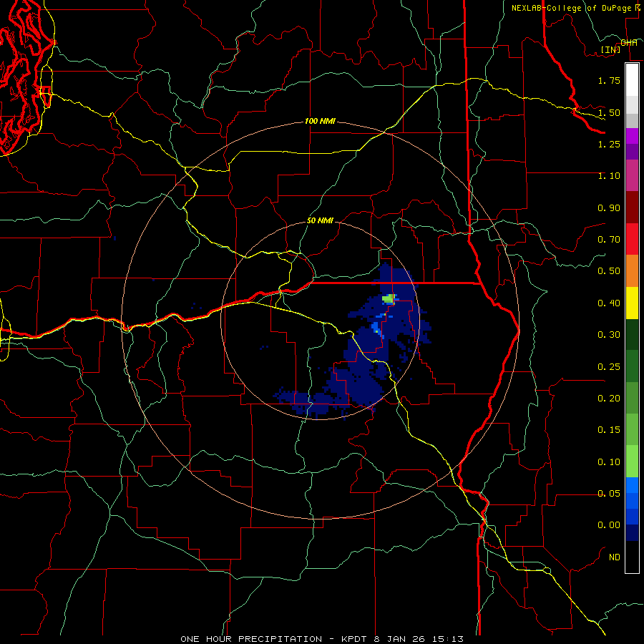Click the 1.75 legend value
644x644 pixels.
609,80
